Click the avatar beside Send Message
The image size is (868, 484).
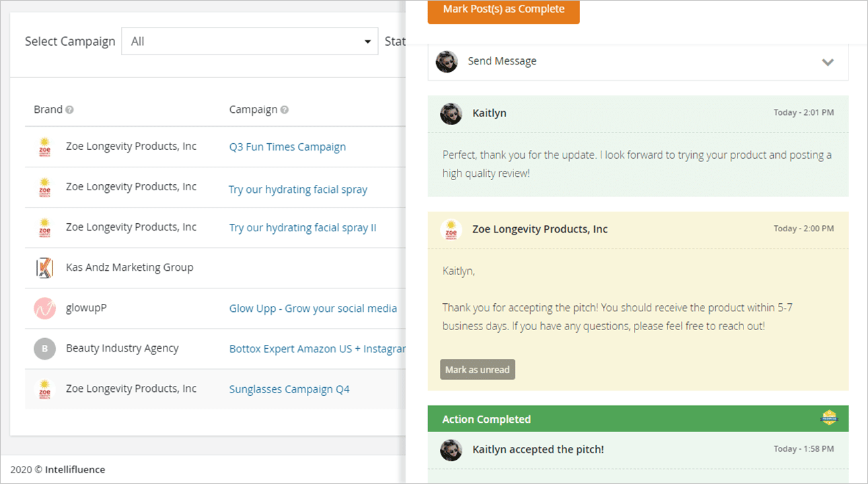[x=447, y=61]
